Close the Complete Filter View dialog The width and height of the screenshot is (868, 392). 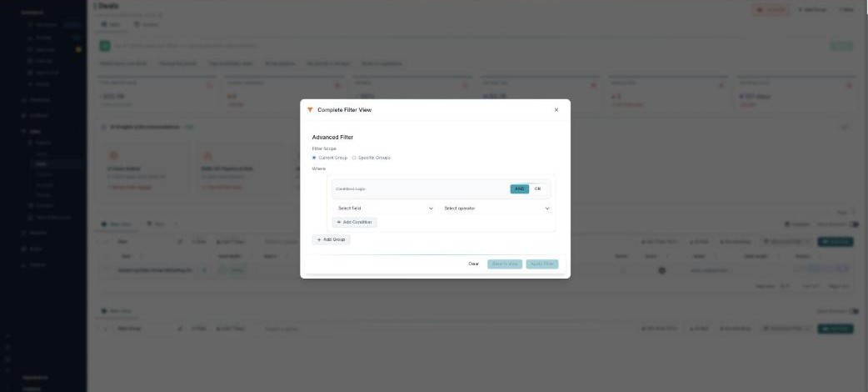(556, 110)
